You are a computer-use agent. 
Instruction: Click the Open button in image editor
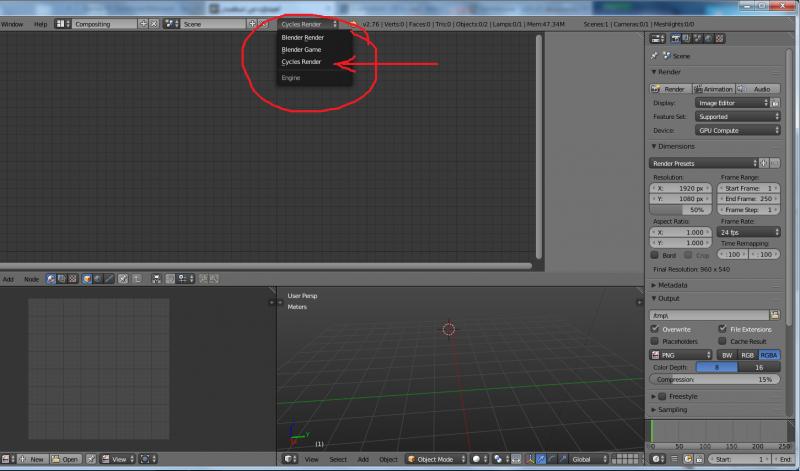[65, 459]
